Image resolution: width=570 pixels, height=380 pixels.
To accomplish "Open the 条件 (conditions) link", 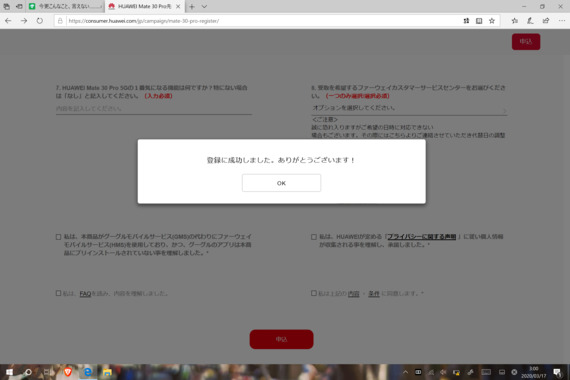I will (x=374, y=293).
